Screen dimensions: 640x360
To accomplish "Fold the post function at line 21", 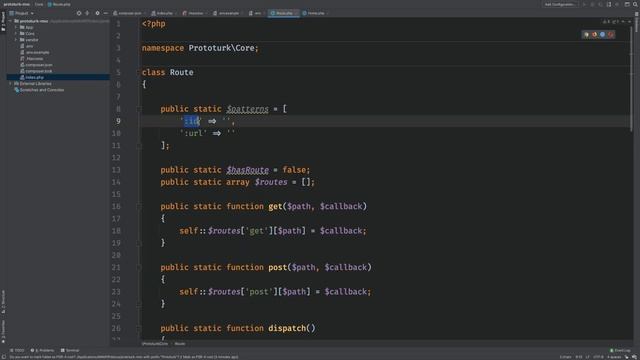I will (x=139, y=267).
